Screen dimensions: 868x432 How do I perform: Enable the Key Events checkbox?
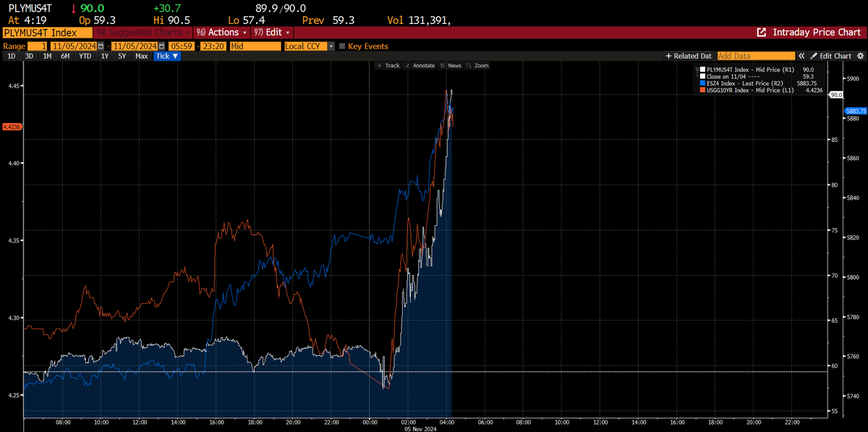pos(342,46)
